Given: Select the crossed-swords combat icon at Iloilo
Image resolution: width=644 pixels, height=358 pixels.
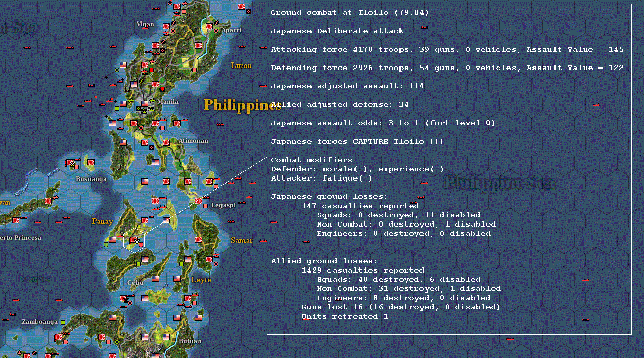Looking at the screenshot, I should [x=137, y=241].
